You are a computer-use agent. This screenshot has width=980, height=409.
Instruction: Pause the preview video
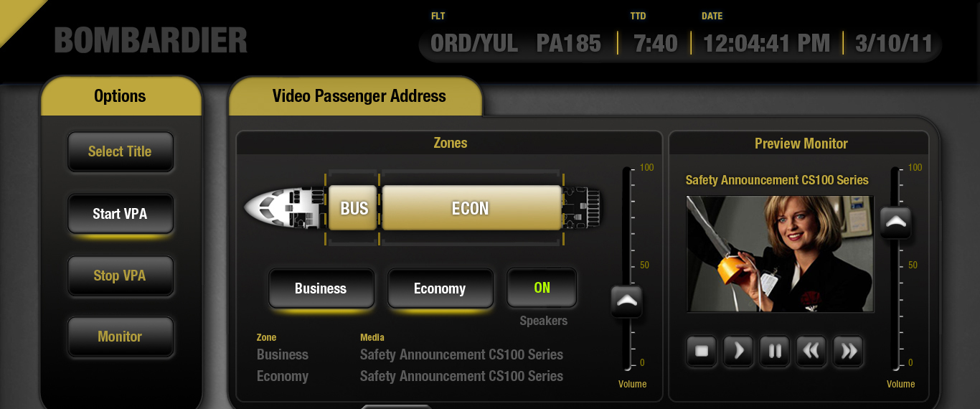click(x=775, y=352)
